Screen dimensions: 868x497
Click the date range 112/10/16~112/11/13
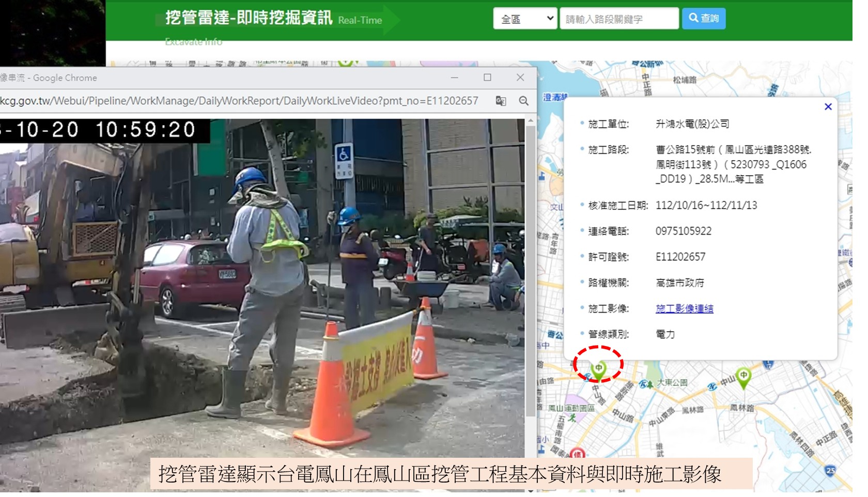coord(706,205)
